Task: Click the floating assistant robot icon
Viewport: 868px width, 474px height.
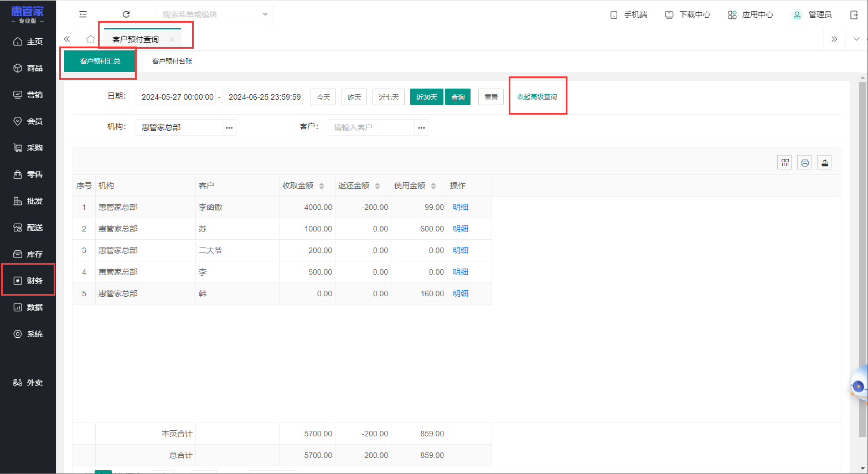Action: tap(858, 386)
